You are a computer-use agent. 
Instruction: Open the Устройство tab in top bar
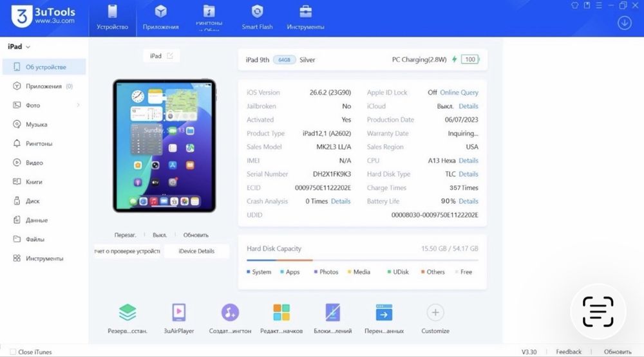pyautogui.click(x=112, y=18)
